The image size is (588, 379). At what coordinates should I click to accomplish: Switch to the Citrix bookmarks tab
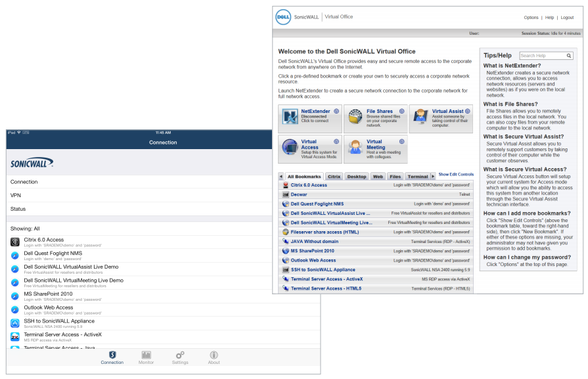coord(334,177)
